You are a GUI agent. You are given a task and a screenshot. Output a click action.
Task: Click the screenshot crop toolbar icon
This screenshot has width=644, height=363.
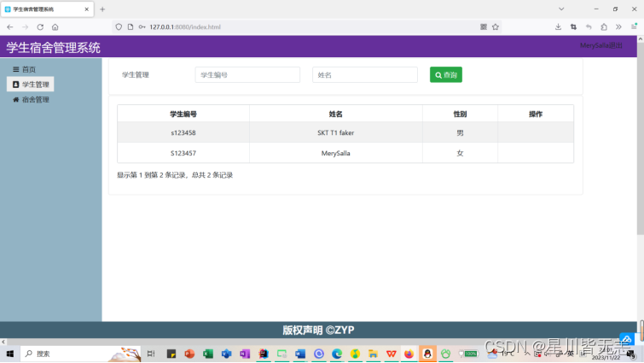pos(573,27)
